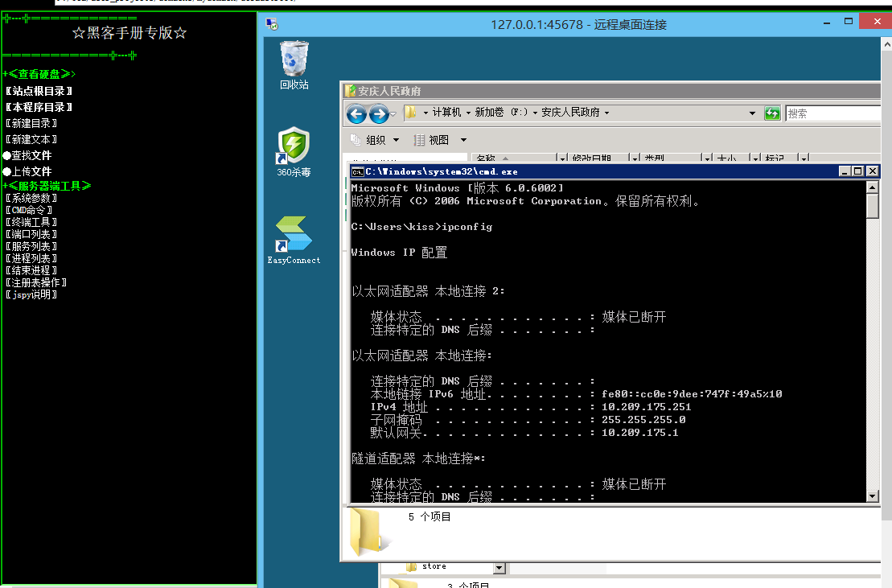This screenshot has width=892, height=588.
Task: Maximize the cmd.exe window
Action: (858, 171)
